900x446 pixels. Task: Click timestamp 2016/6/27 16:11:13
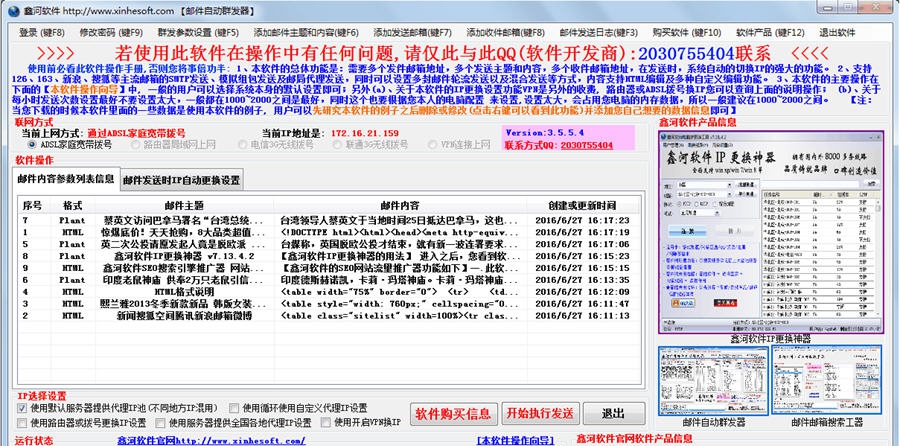[582, 316]
